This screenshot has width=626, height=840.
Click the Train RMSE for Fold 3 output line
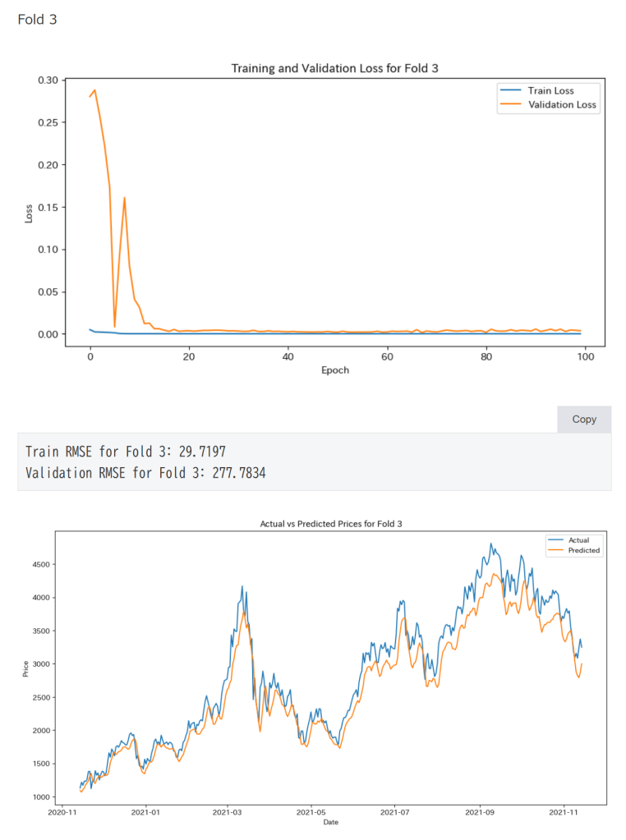click(126, 452)
